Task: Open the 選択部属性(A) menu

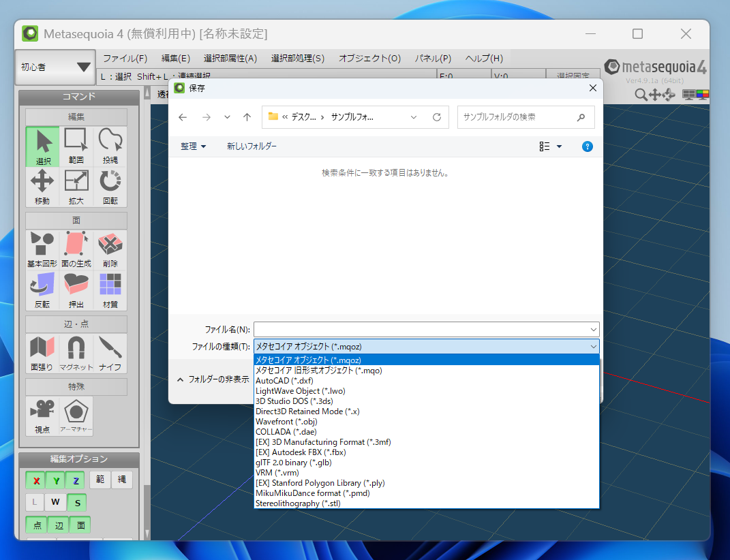Action: pos(230,58)
